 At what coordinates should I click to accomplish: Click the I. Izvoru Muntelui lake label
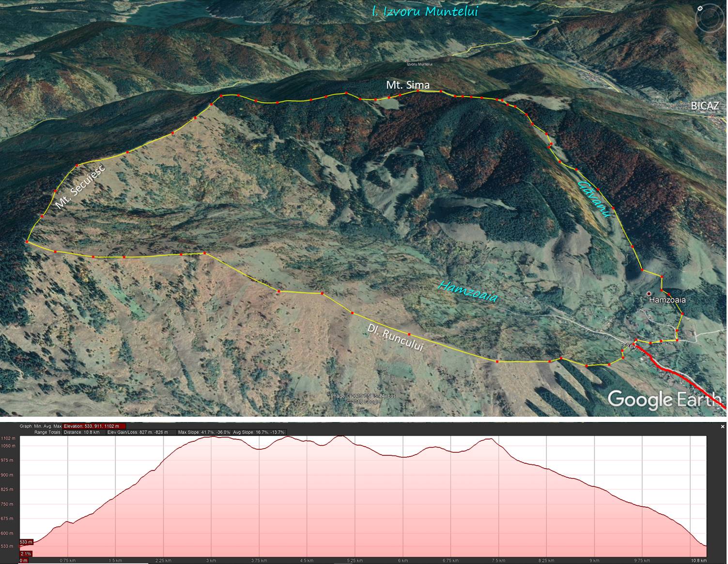(x=425, y=12)
